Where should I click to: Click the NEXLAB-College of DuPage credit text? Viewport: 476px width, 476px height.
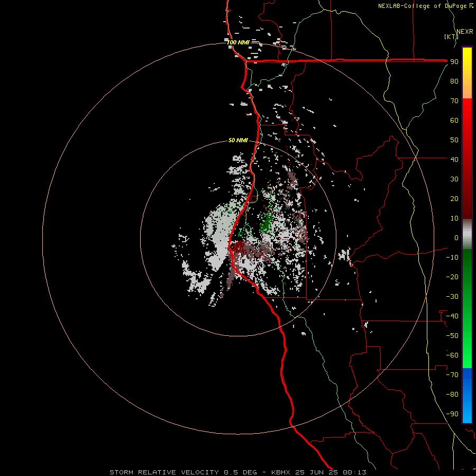[x=425, y=6]
